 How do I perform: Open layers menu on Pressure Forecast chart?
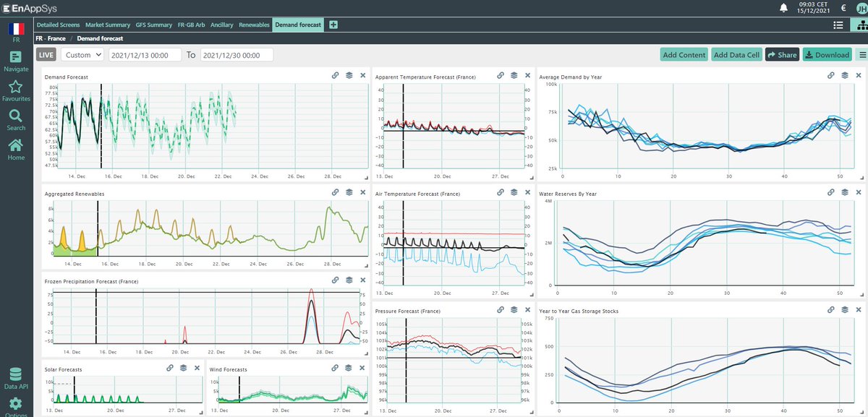tap(514, 309)
